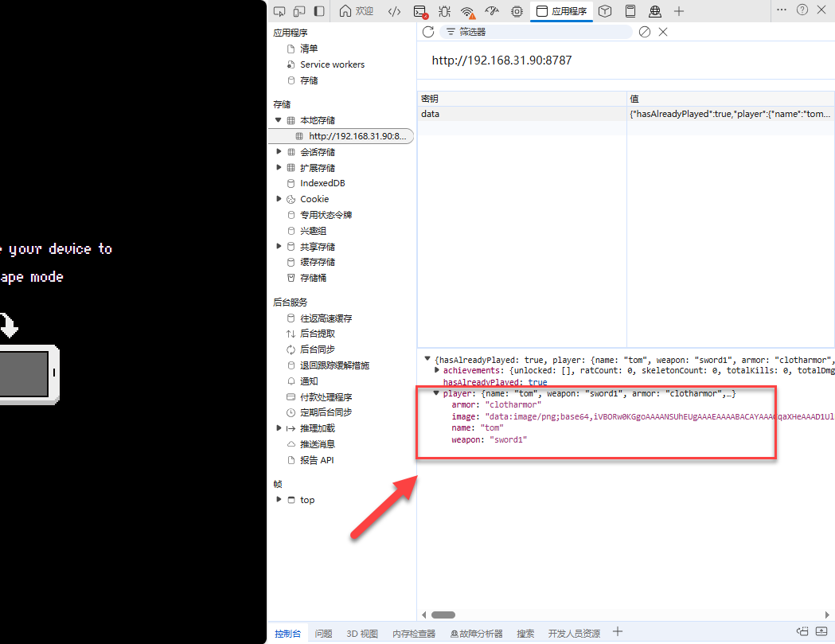
Task: Open 存储 item under 应用程序
Action: pos(308,80)
